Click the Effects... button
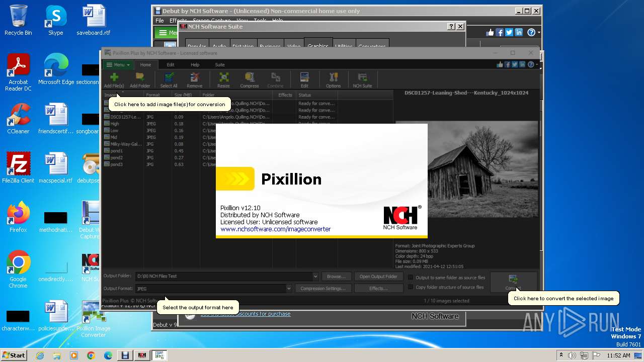 378,289
